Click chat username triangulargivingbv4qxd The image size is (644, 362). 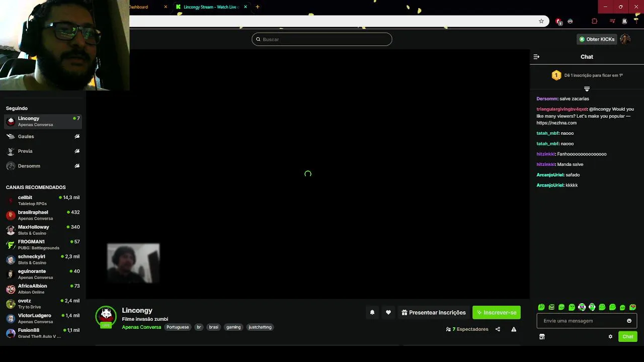tap(561, 109)
